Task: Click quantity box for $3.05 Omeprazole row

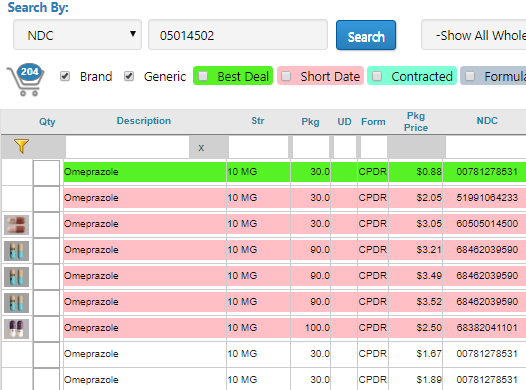Action: click(47, 225)
